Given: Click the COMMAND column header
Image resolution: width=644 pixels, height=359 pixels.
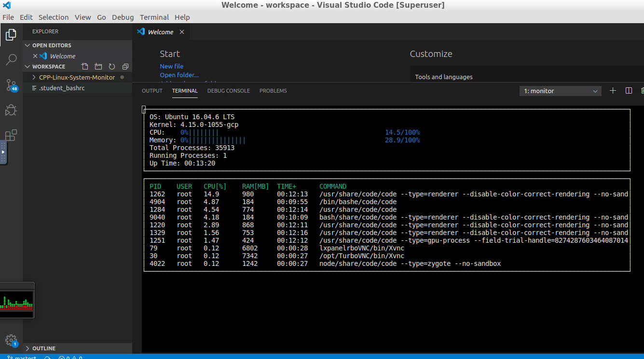Looking at the screenshot, I should (x=333, y=186).
